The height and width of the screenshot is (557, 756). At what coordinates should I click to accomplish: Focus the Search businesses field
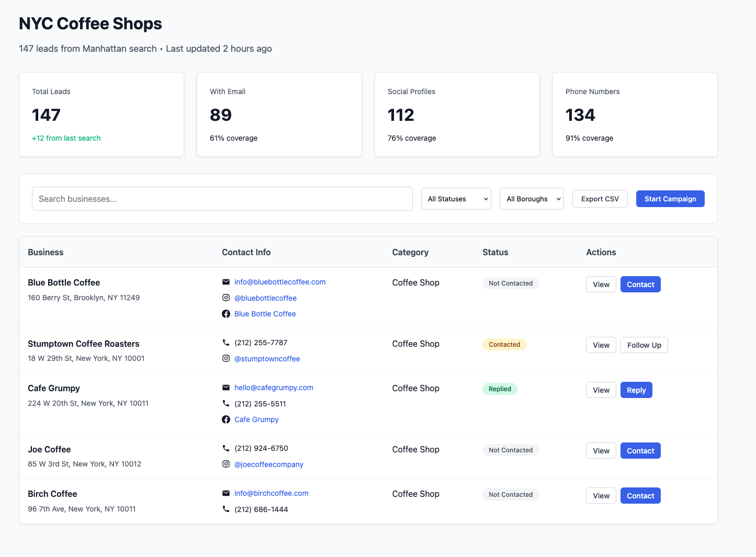222,199
